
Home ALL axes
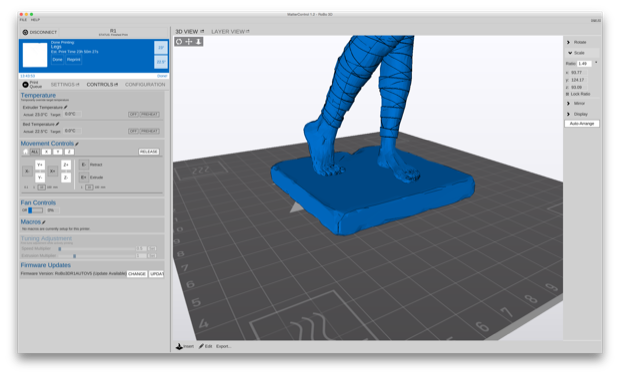click(x=35, y=152)
